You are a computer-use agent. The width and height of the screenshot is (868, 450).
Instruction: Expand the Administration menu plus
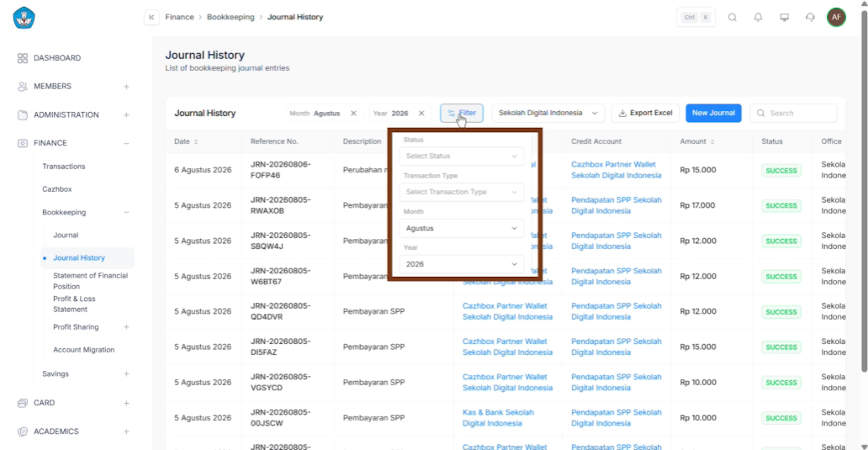coord(126,115)
